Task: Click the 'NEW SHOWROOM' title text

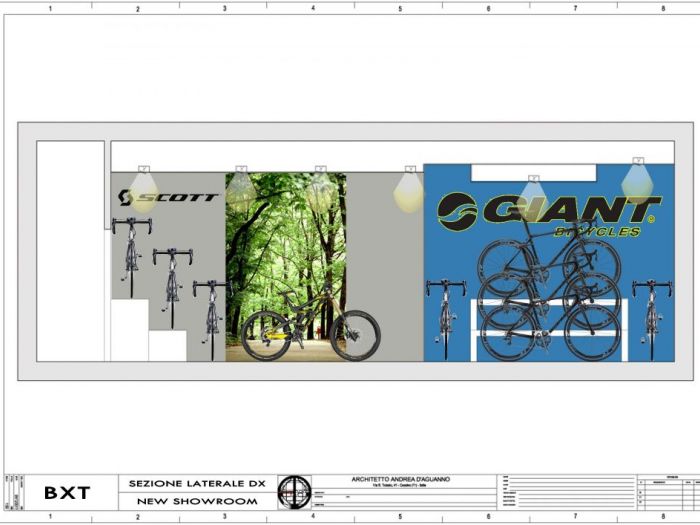Action: (195, 501)
